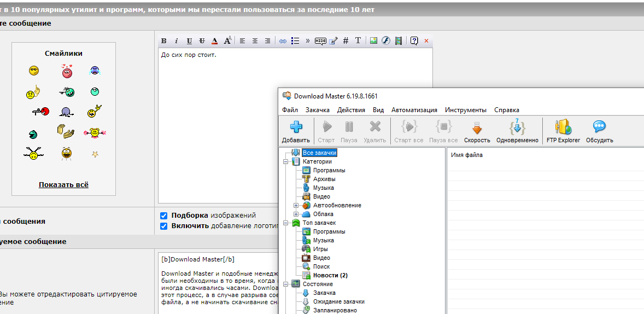644x314 pixels.
Task: Open the Закачка menu
Action: 318,110
